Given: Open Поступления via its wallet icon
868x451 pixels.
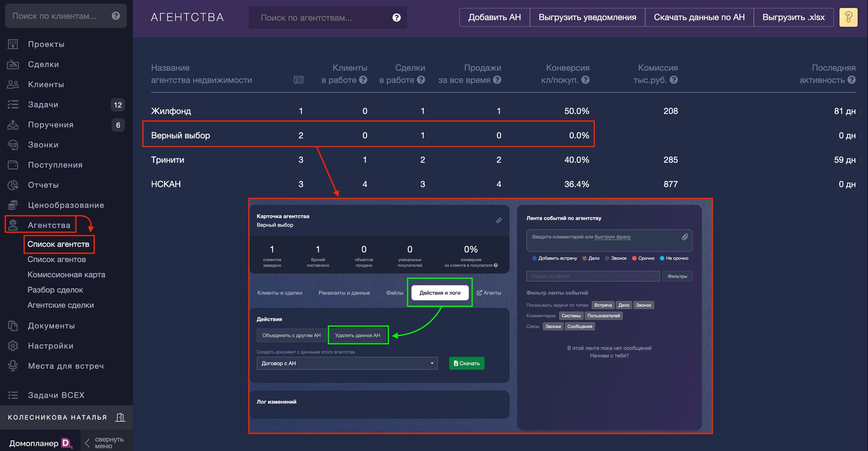Looking at the screenshot, I should tap(13, 165).
